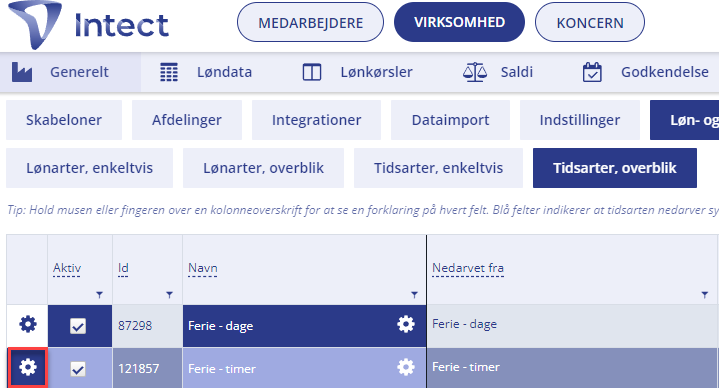
Task: Click the Godkendelse calendar icon
Action: tap(592, 72)
